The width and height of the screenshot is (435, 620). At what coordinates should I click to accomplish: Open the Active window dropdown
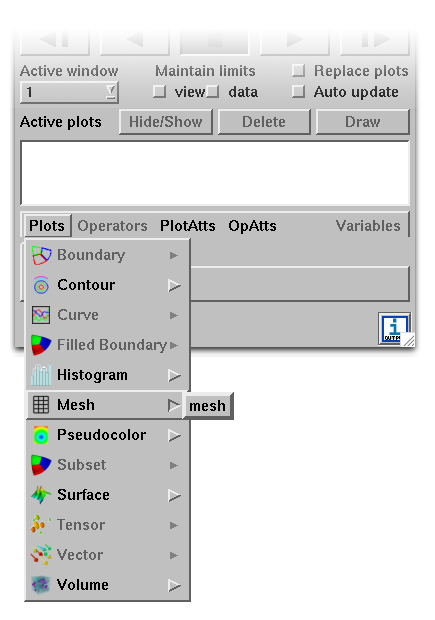(x=69, y=92)
